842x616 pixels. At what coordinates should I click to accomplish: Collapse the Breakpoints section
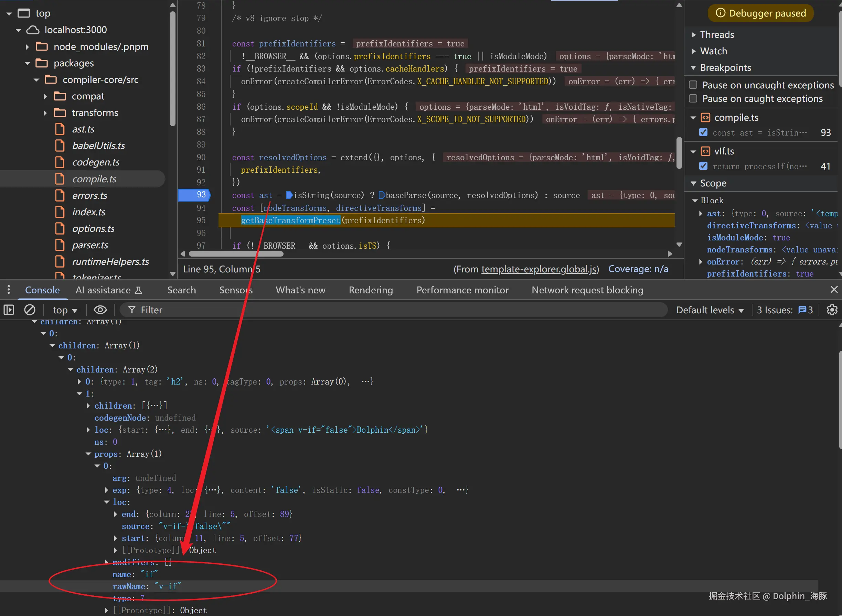coord(693,67)
